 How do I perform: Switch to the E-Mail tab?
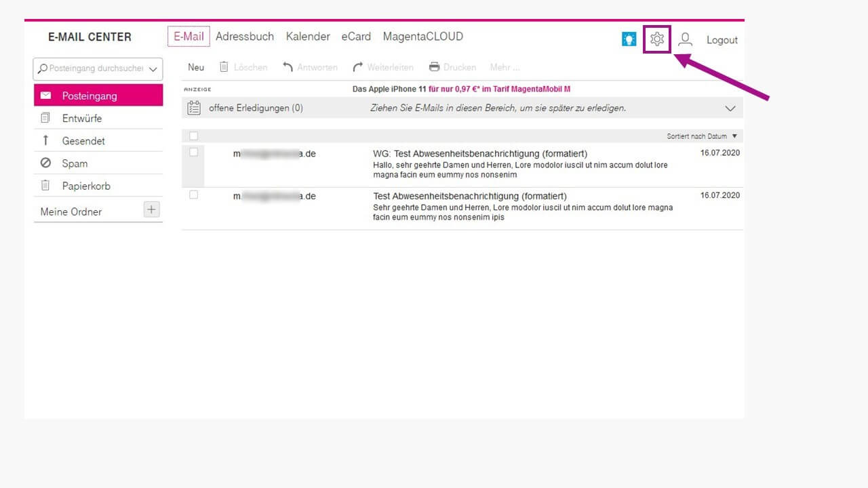click(189, 37)
